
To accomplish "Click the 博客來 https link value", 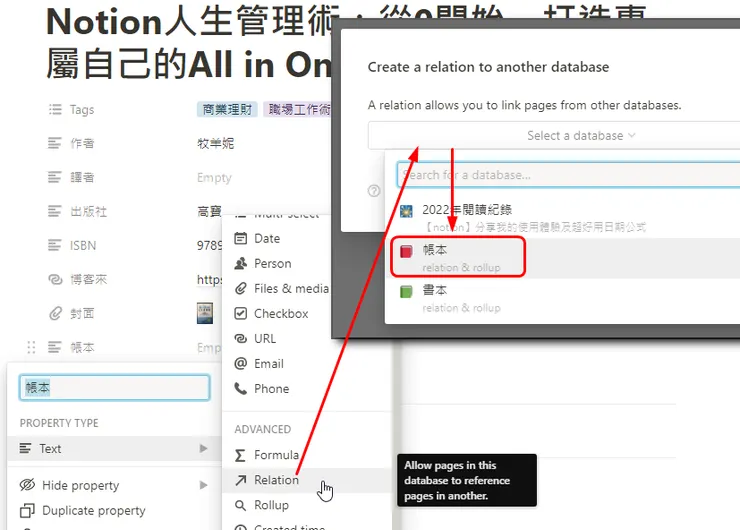I will click(210, 279).
